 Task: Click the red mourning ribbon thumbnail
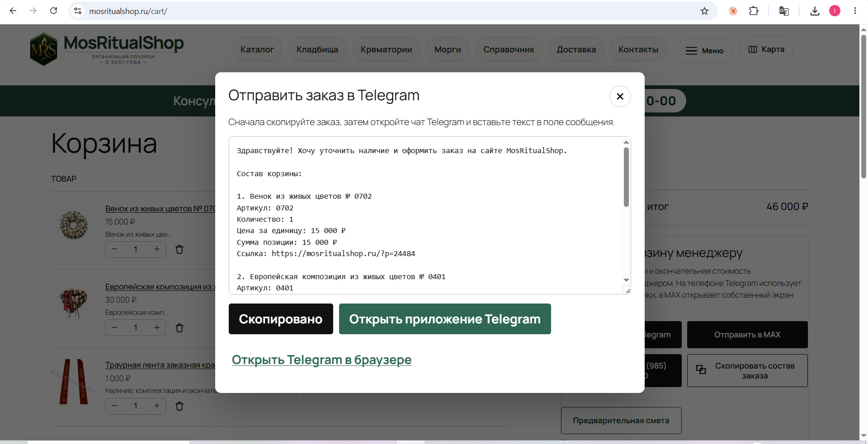point(74,382)
